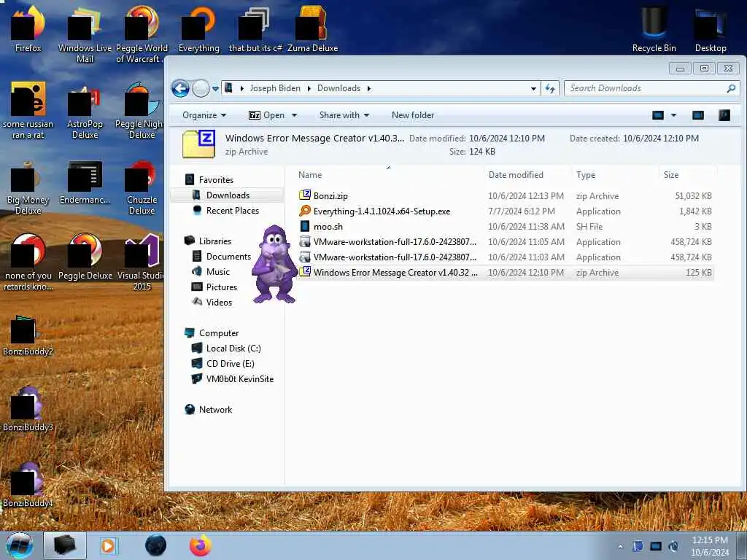Click the Explorer forward navigation button

[201, 88]
